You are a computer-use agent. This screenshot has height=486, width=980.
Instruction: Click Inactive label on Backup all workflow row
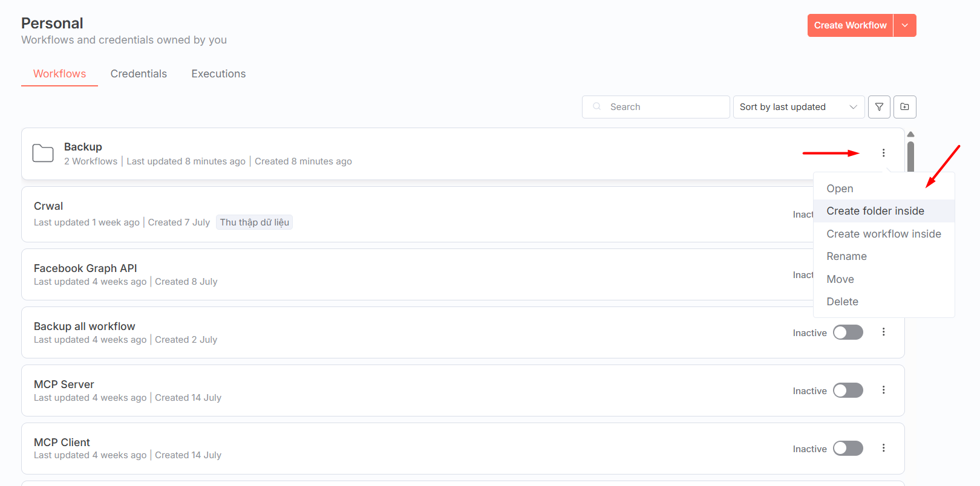809,333
